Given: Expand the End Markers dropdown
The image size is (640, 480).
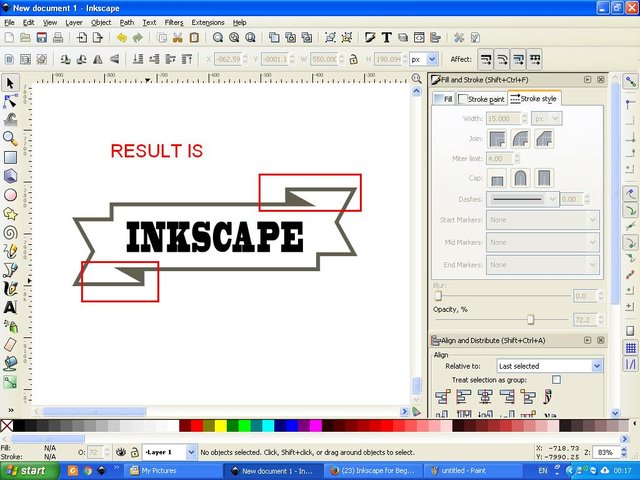Looking at the screenshot, I should point(543,265).
